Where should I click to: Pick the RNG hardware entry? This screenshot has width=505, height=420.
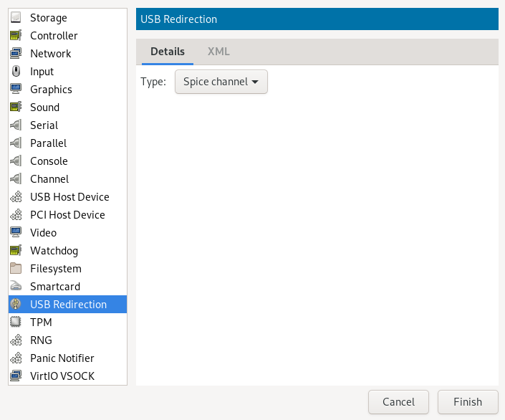coord(41,340)
